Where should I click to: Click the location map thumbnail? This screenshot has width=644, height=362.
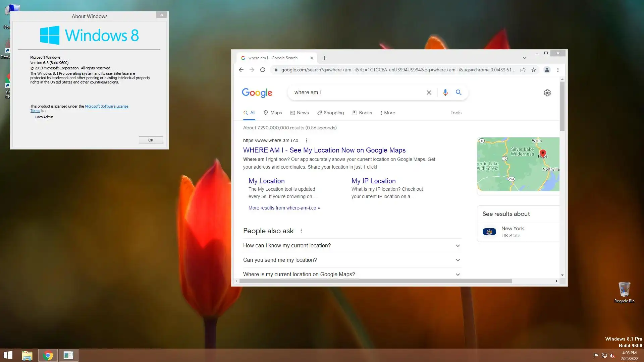(518, 164)
